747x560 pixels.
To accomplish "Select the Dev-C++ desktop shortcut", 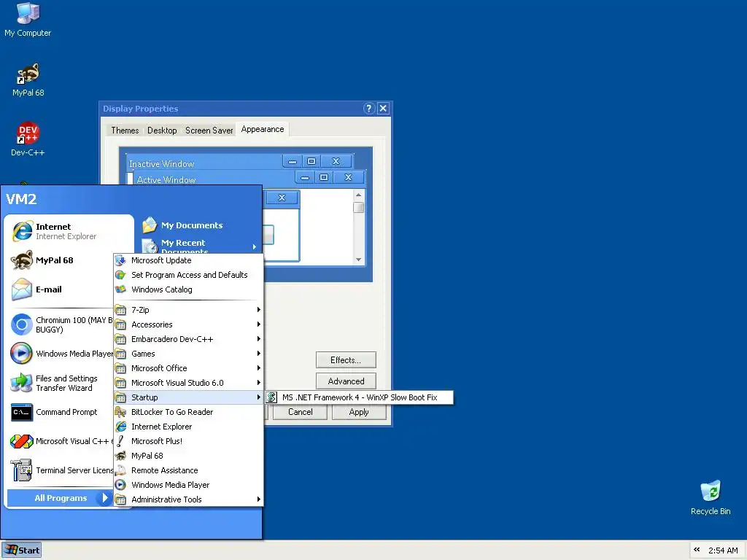I will pyautogui.click(x=28, y=139).
